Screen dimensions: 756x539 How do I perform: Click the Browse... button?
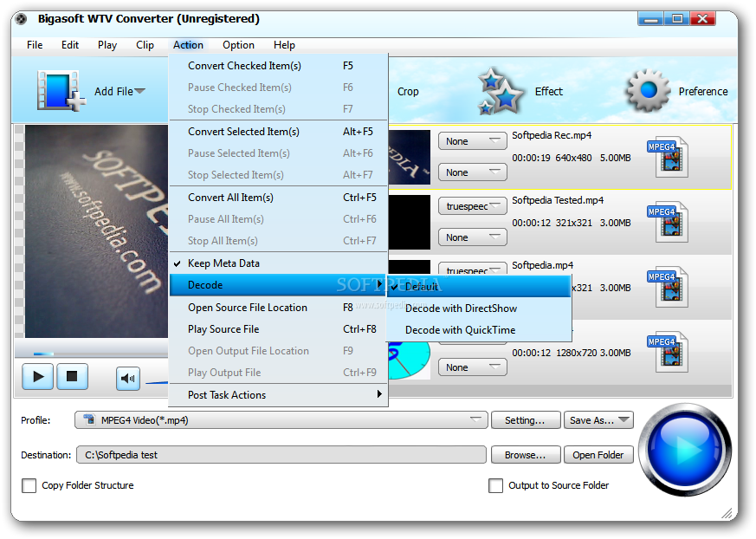(526, 455)
